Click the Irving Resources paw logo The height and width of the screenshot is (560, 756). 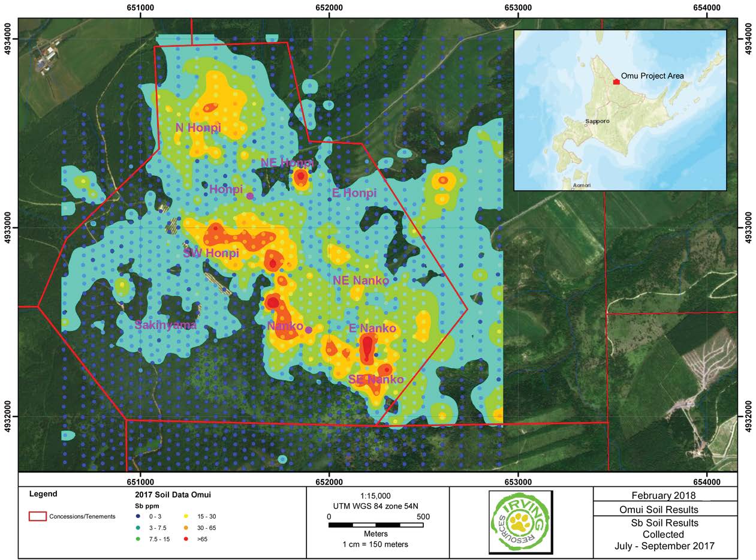tap(521, 522)
